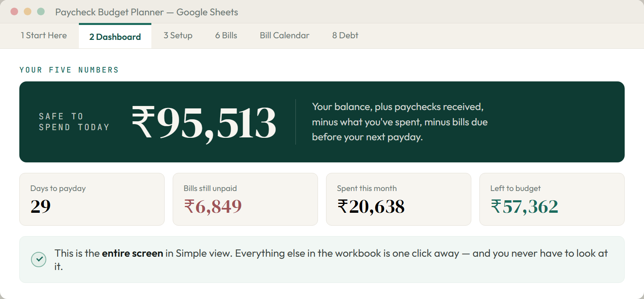Open the 1 Start Here tab
This screenshot has height=299, width=644.
pos(43,35)
